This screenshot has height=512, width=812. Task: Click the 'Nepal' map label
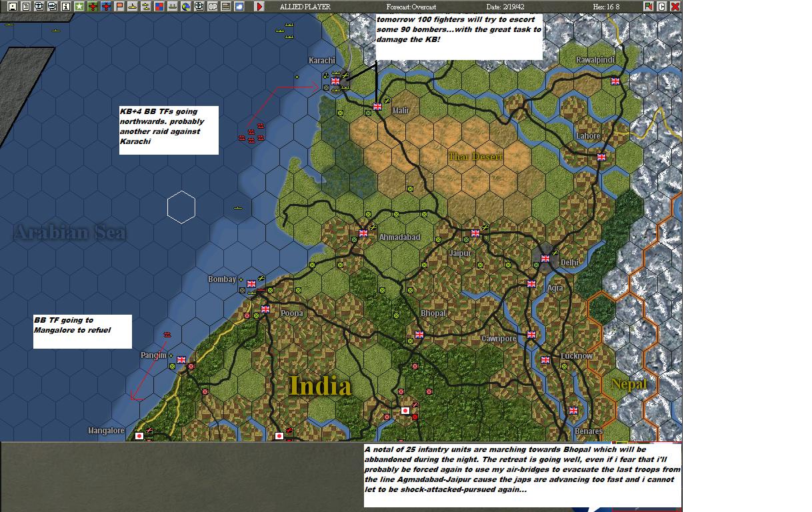[x=629, y=384]
